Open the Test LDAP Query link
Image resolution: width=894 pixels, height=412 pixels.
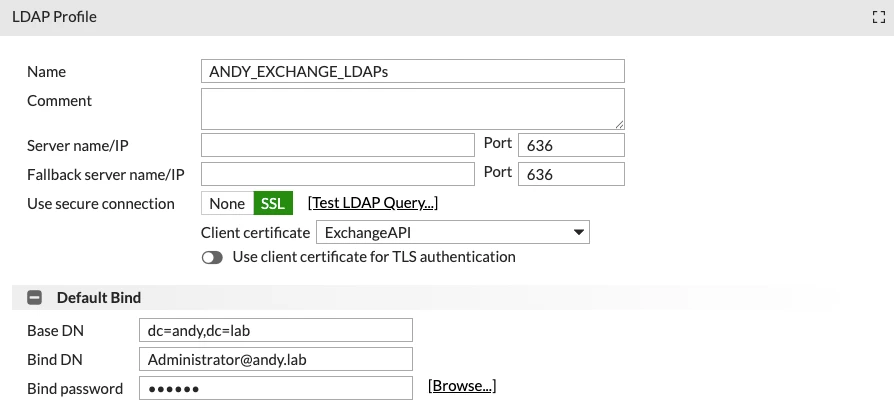pyautogui.click(x=373, y=203)
